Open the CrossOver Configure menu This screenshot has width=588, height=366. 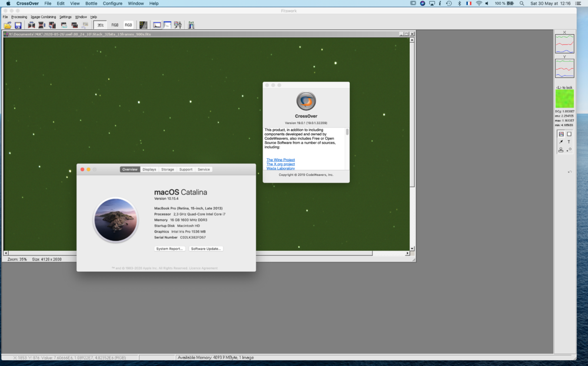coord(112,4)
